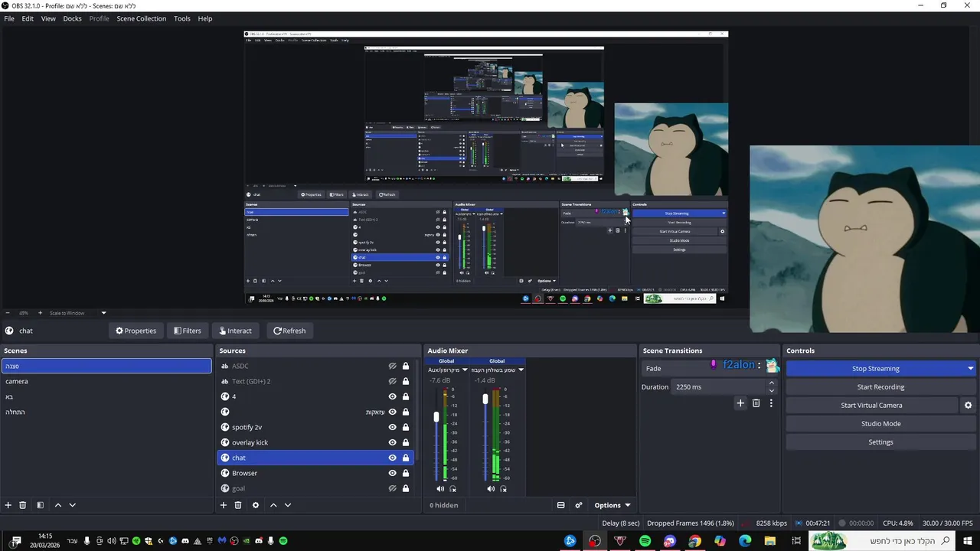This screenshot has width=980, height=551.
Task: Open transition properties three-dot menu
Action: coord(771,403)
